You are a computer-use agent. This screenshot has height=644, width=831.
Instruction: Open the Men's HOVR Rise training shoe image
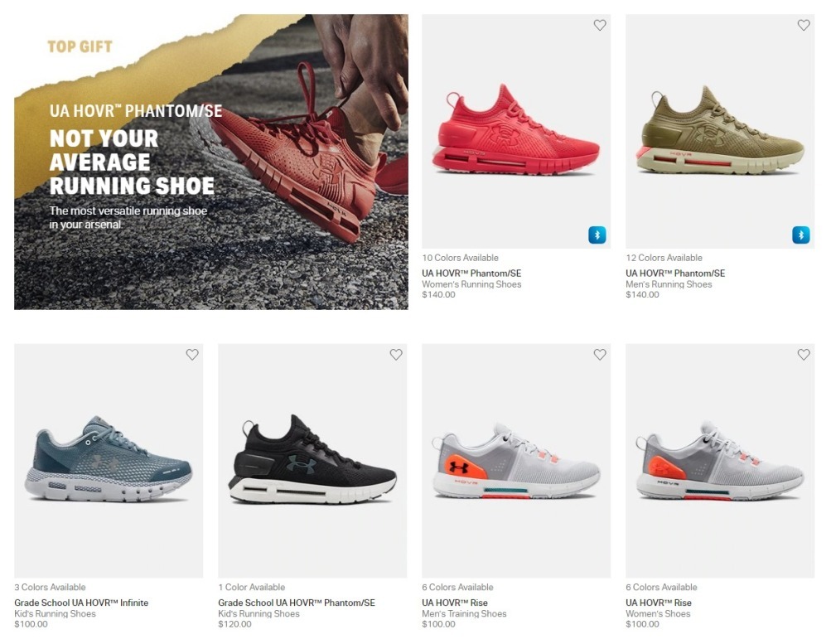pos(516,461)
